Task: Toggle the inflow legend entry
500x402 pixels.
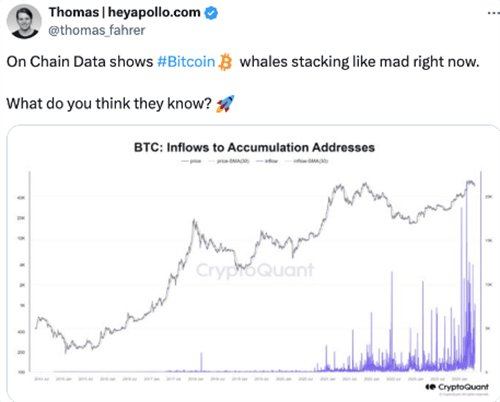Action: tap(267, 161)
